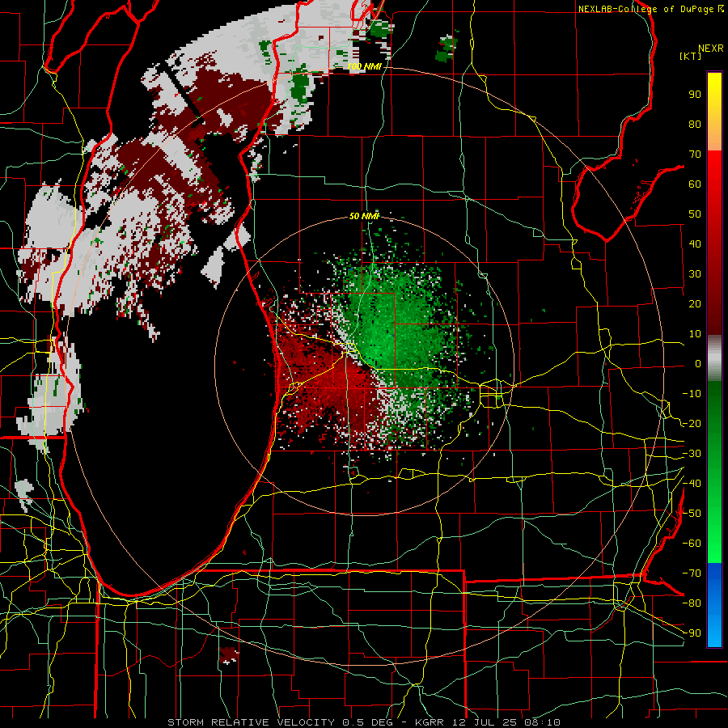
Task: Click the -50 value on the velocity scale
Action: pos(692,514)
